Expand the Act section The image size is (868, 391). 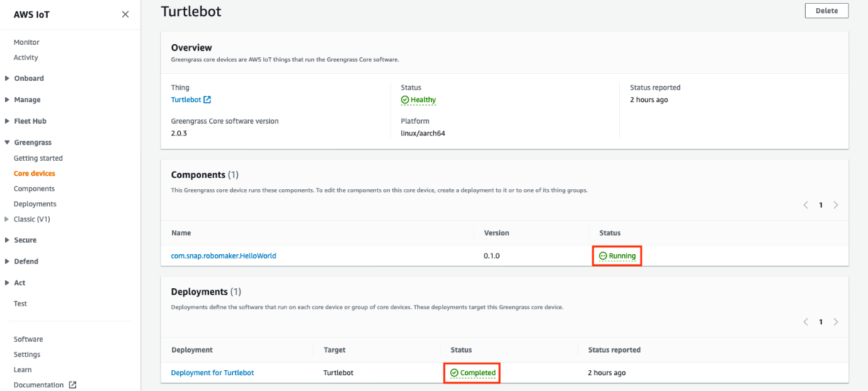pyautogui.click(x=7, y=283)
